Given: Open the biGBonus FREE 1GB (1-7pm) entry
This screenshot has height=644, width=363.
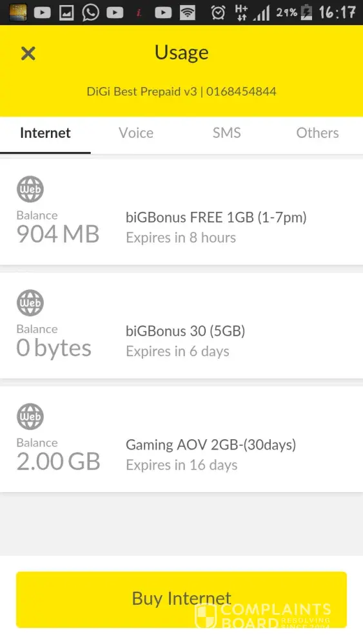Looking at the screenshot, I should tap(181, 212).
